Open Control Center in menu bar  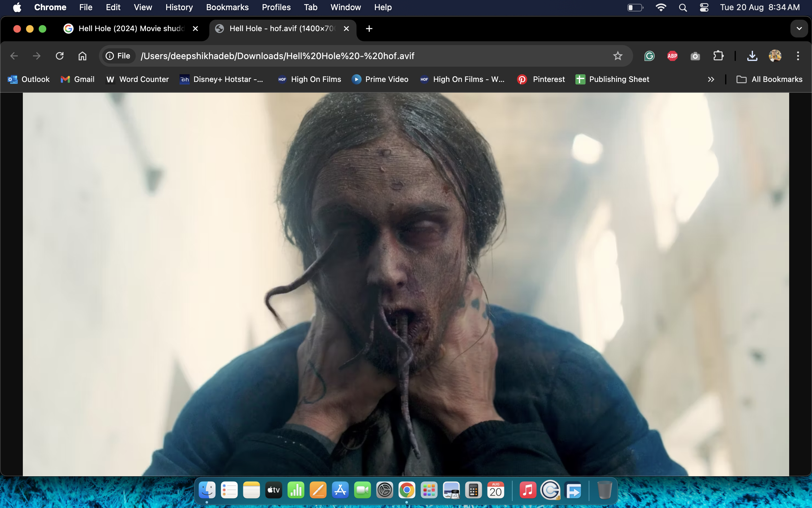[x=704, y=7]
